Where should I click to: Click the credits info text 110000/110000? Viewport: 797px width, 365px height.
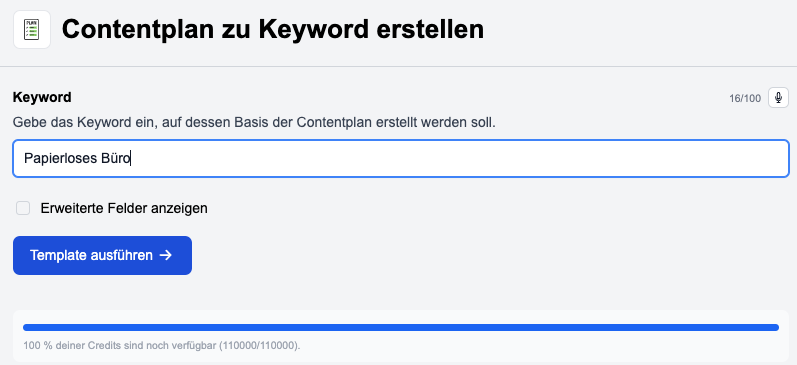coord(259,346)
